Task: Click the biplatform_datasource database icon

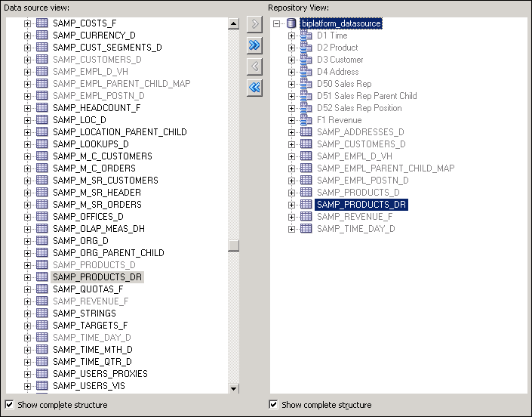Action: tap(291, 23)
